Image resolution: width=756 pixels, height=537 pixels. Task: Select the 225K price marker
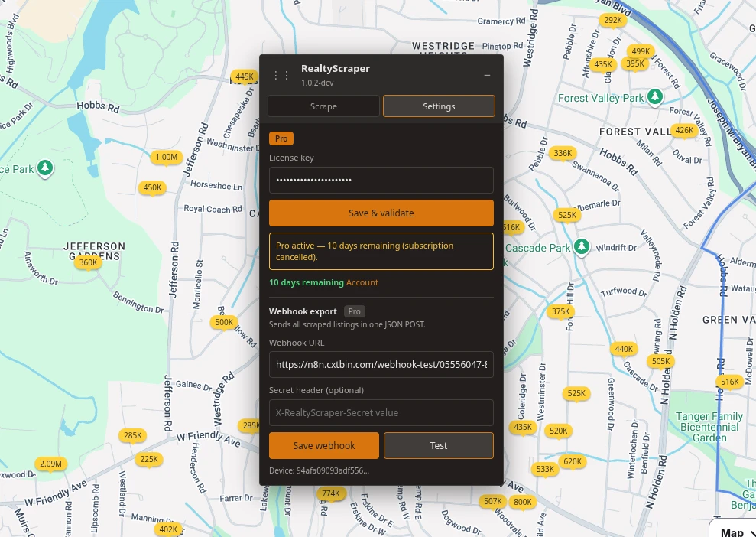pos(149,459)
